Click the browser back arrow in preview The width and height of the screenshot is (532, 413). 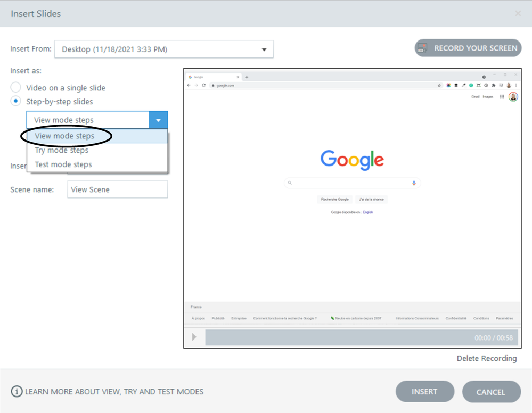click(x=189, y=86)
